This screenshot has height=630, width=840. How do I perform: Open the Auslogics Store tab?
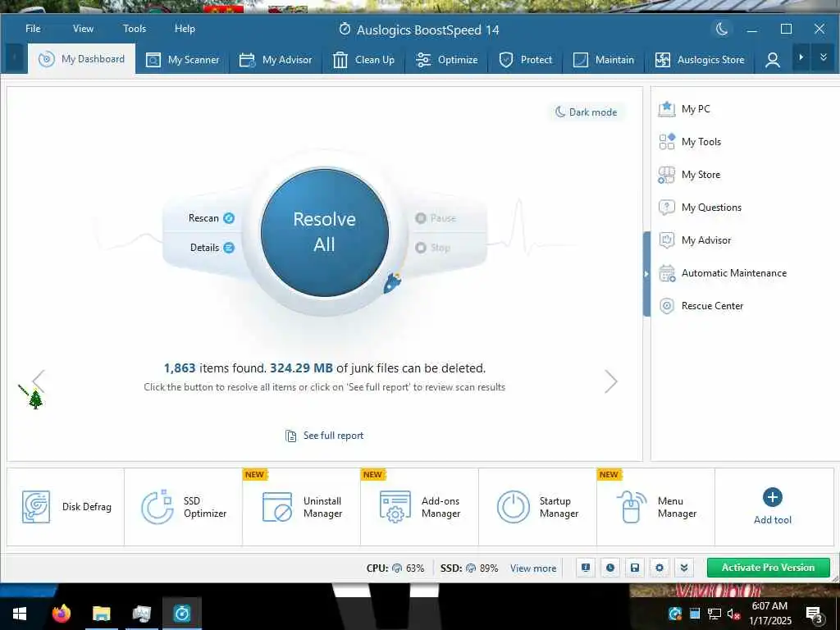(700, 59)
